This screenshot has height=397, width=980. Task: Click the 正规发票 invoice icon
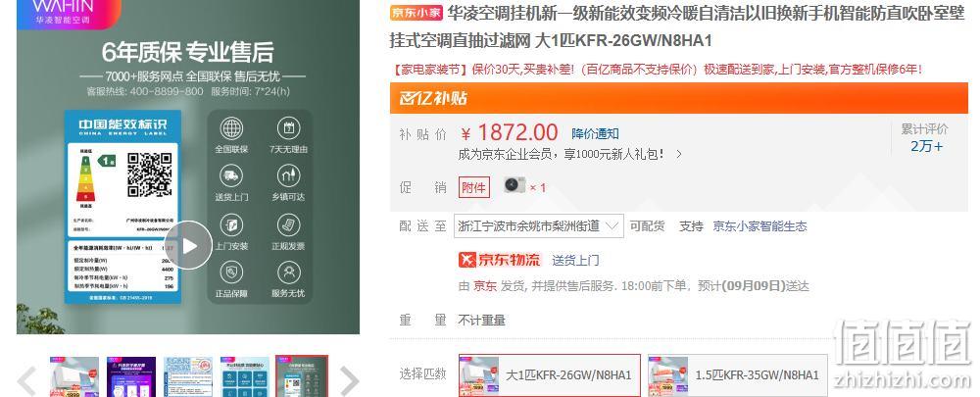tap(288, 224)
